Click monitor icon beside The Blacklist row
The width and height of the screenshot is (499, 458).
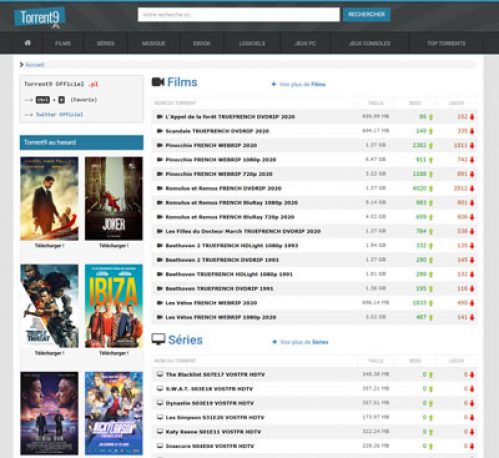pyautogui.click(x=160, y=374)
